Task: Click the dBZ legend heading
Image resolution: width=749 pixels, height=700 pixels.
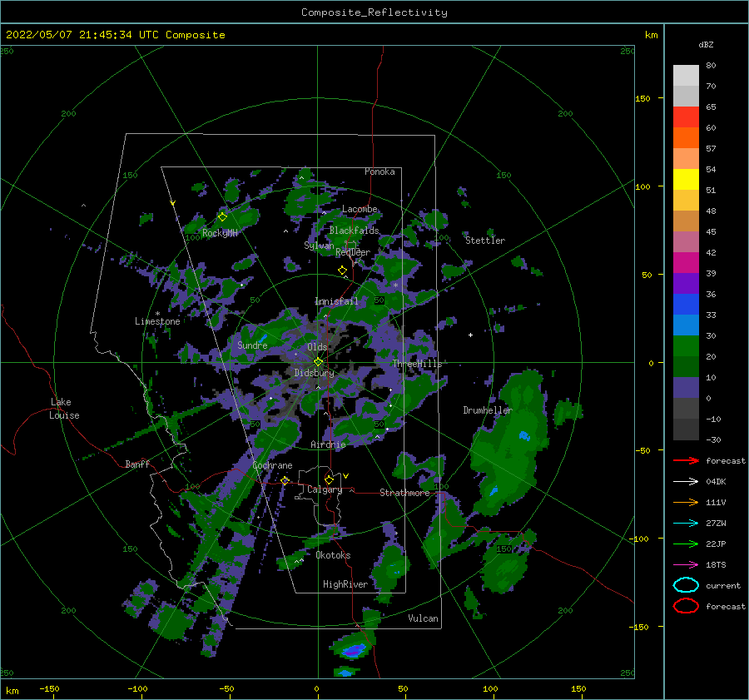Action: 706,45
